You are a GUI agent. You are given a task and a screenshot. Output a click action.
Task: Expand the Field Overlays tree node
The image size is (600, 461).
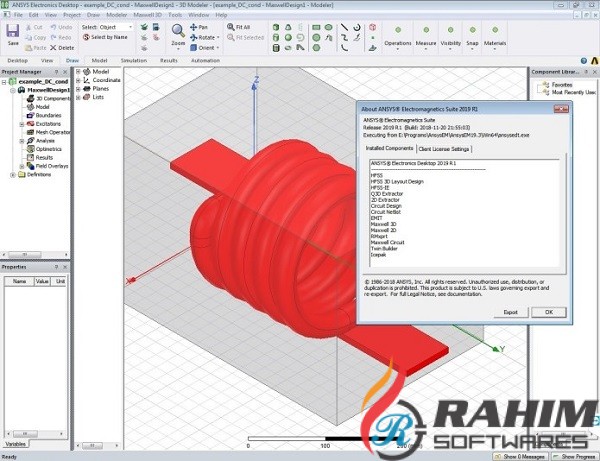point(22,166)
